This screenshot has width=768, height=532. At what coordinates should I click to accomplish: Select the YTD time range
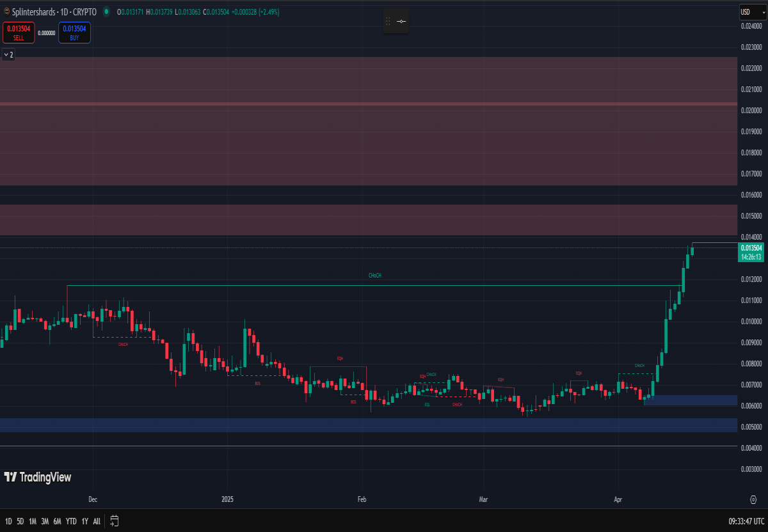71,521
